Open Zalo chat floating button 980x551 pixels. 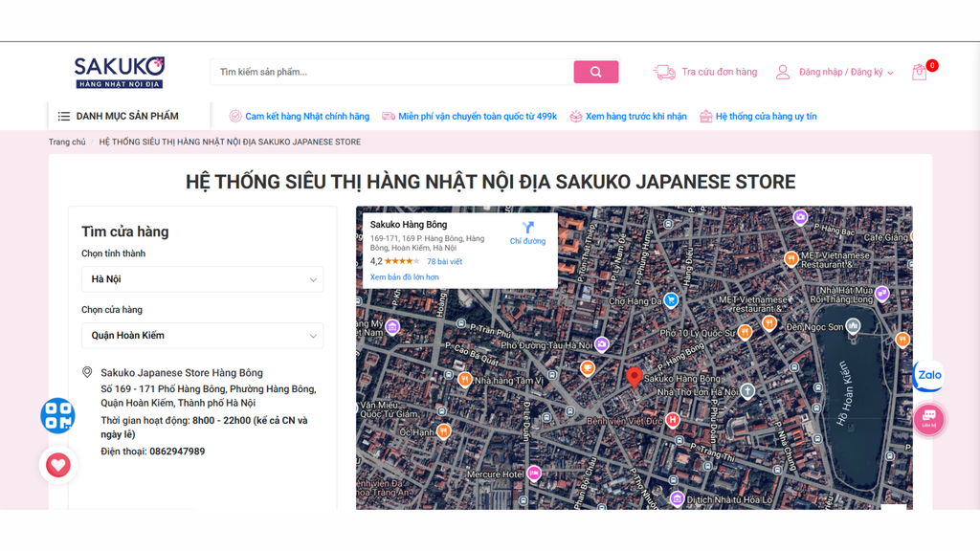coord(928,375)
